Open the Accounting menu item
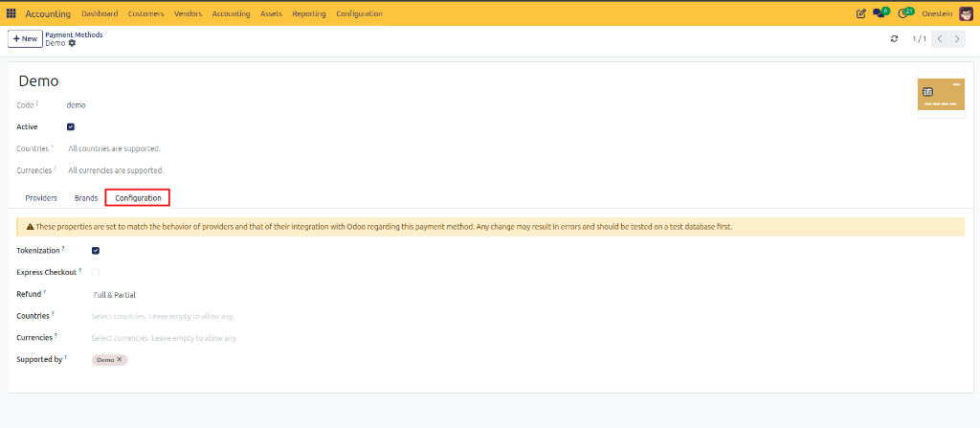 tap(231, 13)
